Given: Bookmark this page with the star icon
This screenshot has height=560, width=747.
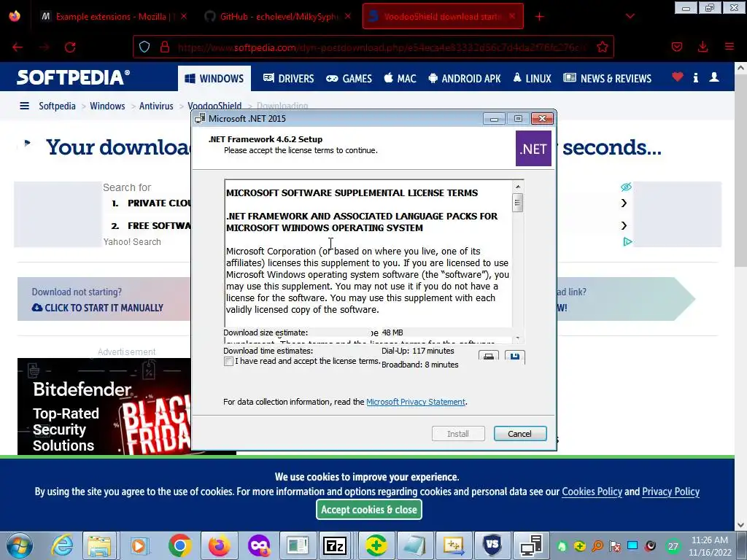Looking at the screenshot, I should (x=602, y=47).
